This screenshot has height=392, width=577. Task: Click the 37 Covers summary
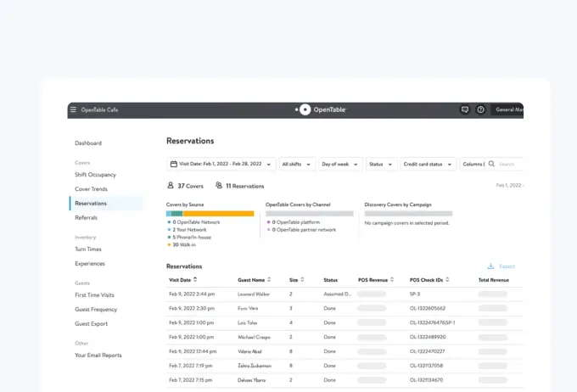coord(186,186)
